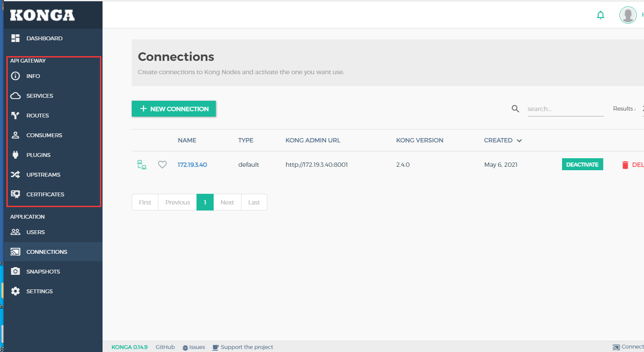The image size is (644, 352).
Task: Click the Connections cast icon in sidebar
Action: click(15, 252)
